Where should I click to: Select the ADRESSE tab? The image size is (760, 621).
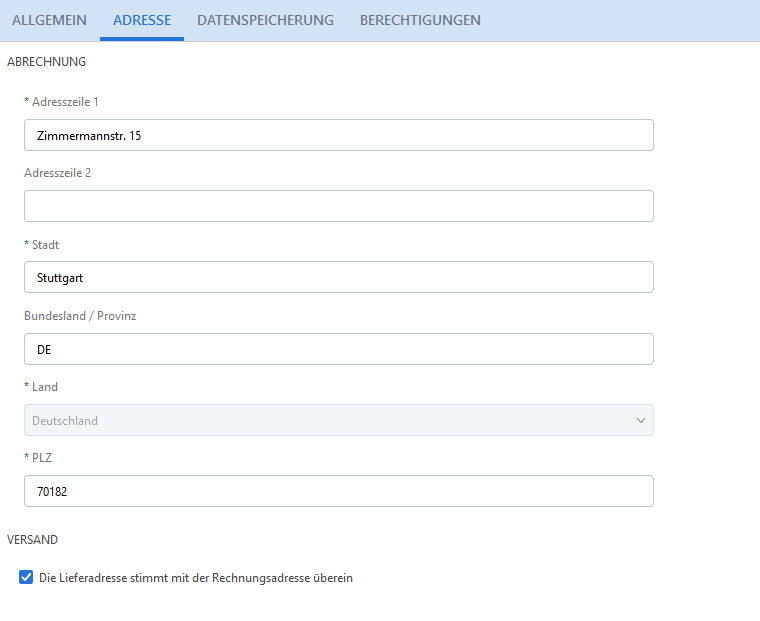pyautogui.click(x=142, y=20)
